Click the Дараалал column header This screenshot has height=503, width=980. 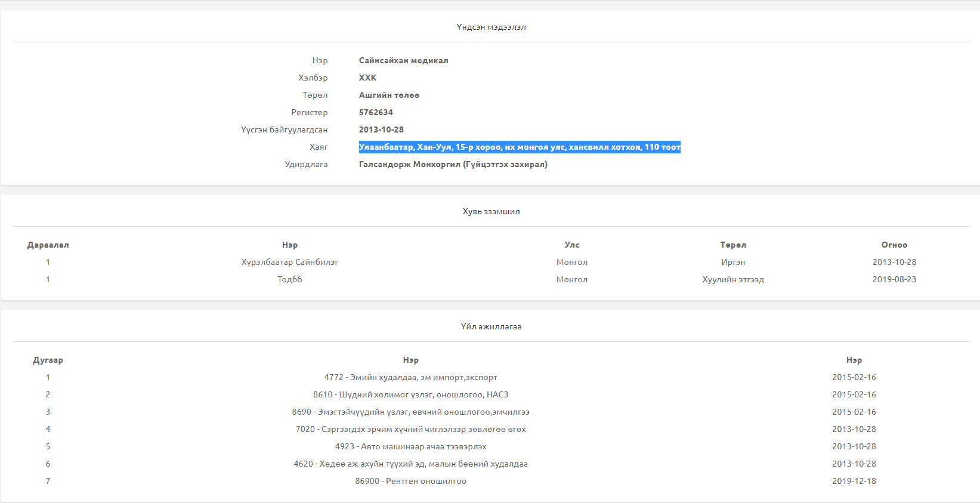coord(48,245)
